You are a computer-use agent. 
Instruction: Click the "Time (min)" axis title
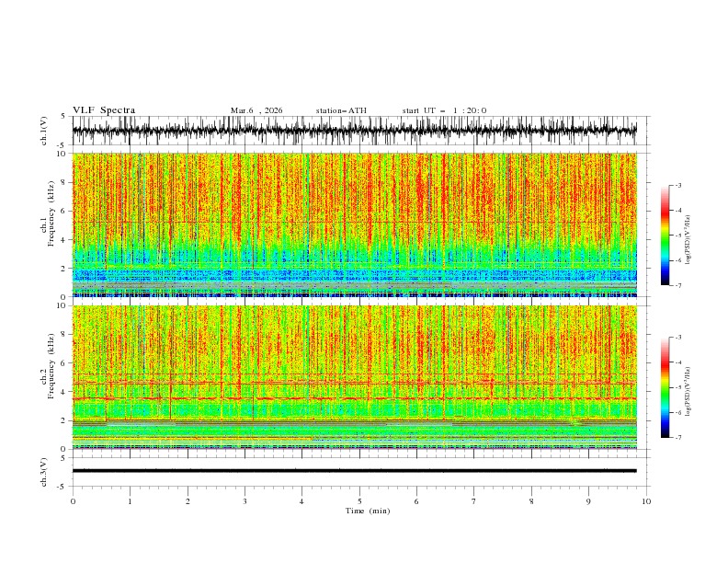point(368,511)
